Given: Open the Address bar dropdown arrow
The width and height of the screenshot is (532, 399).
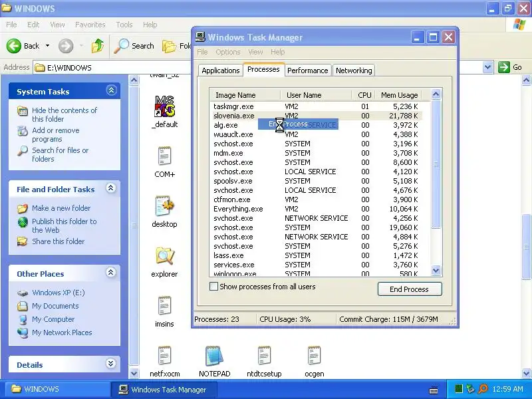Looking at the screenshot, I should pos(487,67).
